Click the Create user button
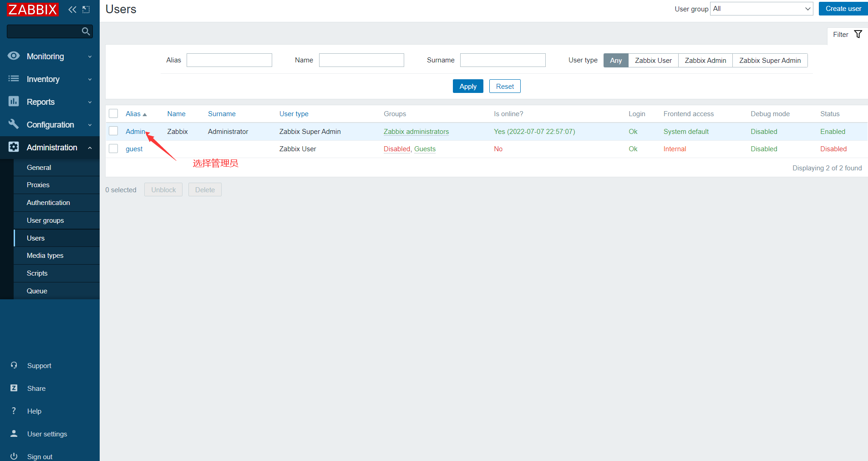Screen dimensions: 868x461 843,9
